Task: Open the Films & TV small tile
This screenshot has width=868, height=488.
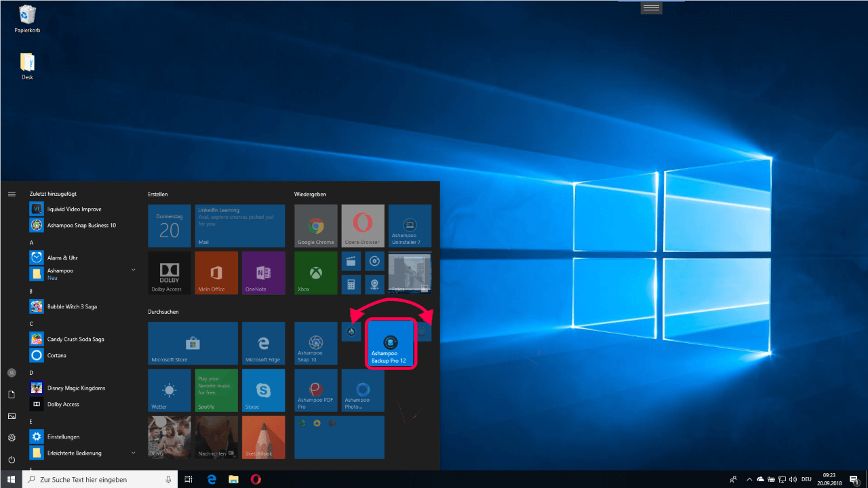Action: point(351,262)
